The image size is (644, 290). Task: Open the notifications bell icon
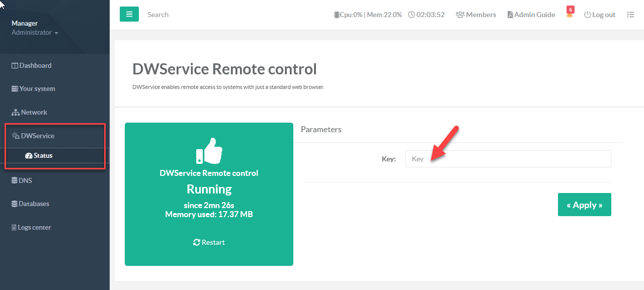(x=570, y=15)
